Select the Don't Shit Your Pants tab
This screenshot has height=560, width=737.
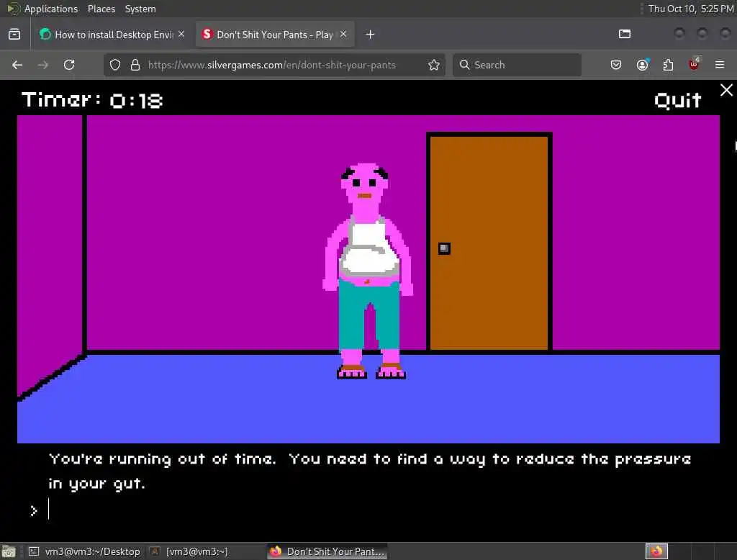tap(275, 35)
